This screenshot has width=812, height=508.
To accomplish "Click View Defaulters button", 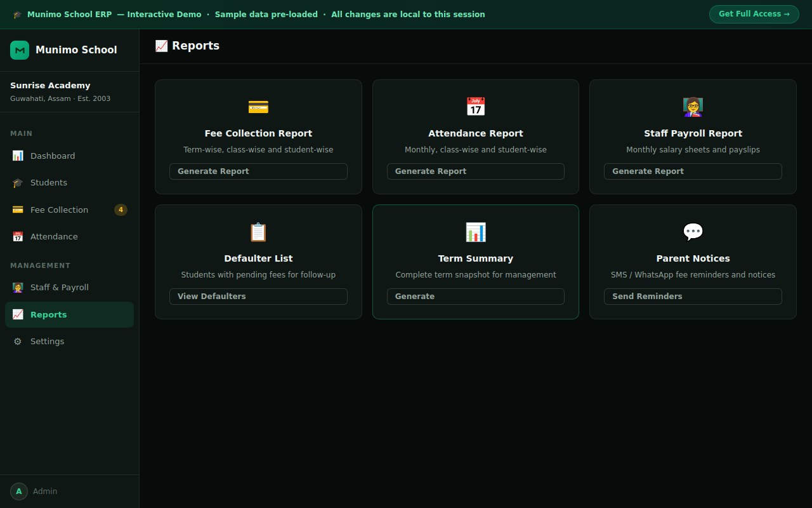I will (258, 297).
